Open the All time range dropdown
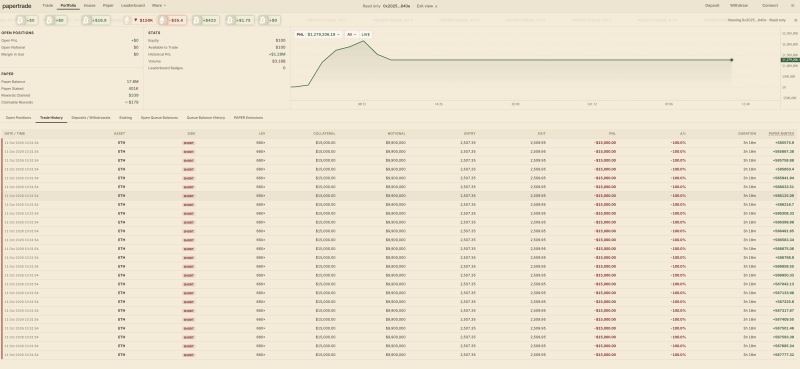 click(x=351, y=34)
